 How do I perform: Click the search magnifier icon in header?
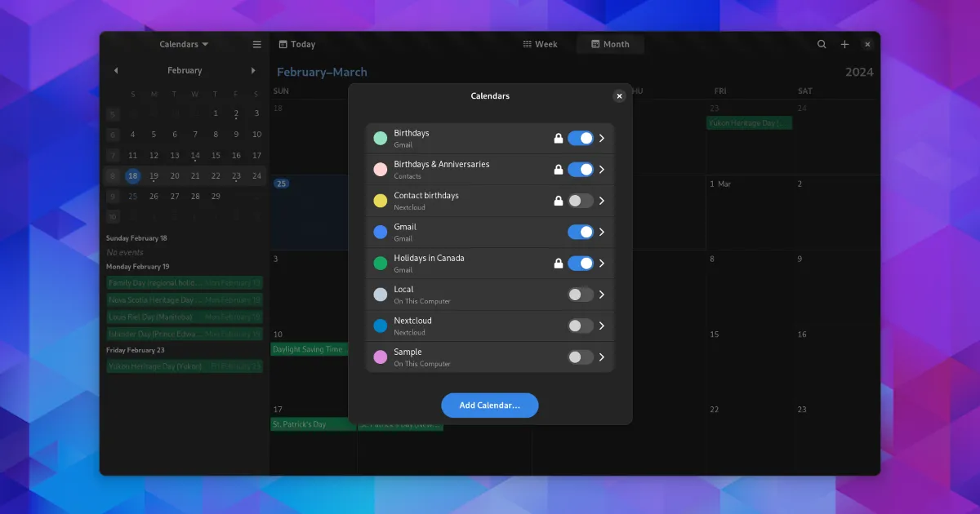coord(822,44)
